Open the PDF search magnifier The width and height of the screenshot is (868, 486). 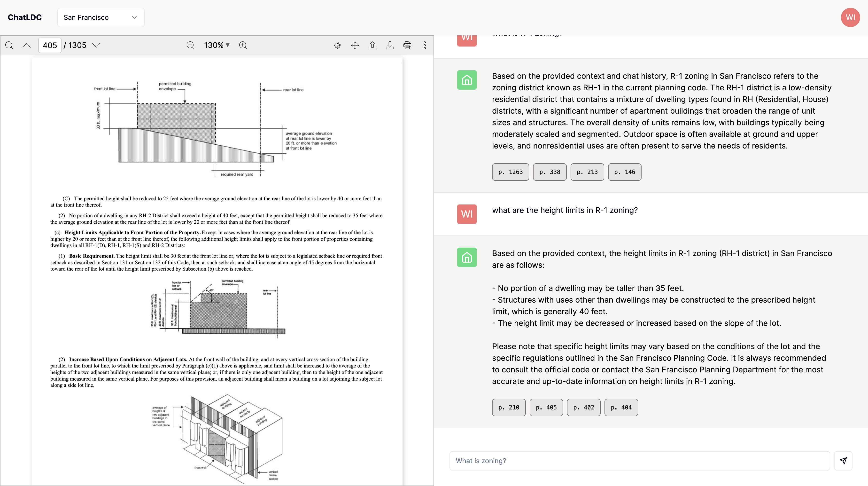coord(9,45)
